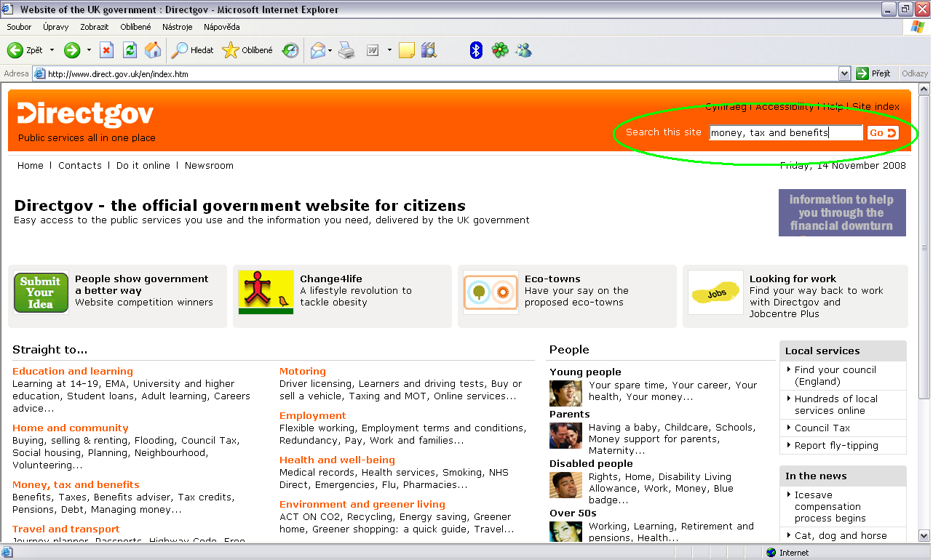Open Education and learning heading link
Viewport: 933px width, 560px height.
click(73, 372)
